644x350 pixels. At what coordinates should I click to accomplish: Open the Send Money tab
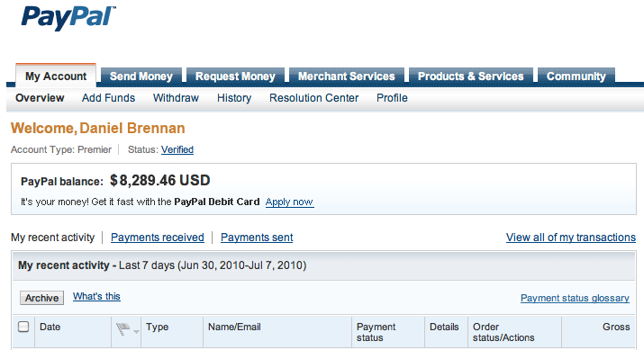click(141, 76)
